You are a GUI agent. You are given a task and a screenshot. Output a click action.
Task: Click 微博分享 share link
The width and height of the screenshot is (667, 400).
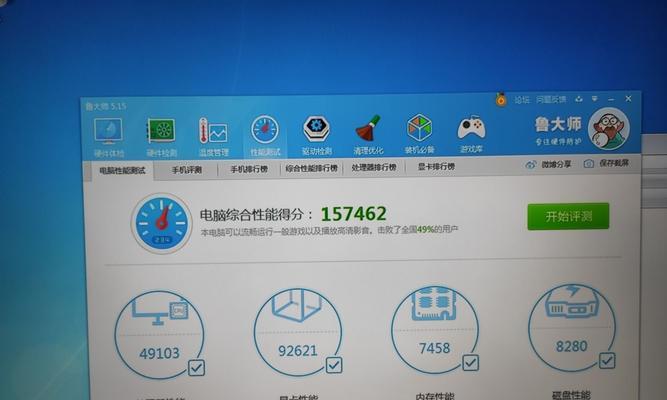point(549,165)
